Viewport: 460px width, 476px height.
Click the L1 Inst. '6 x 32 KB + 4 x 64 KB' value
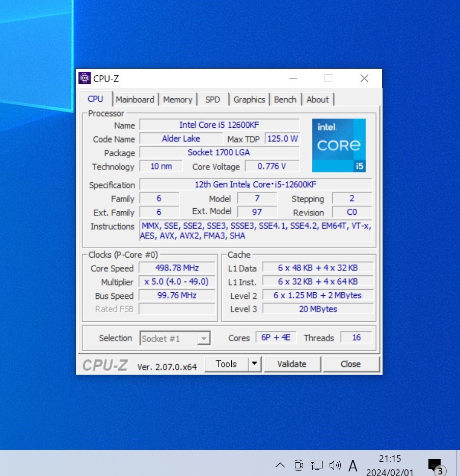(x=318, y=282)
